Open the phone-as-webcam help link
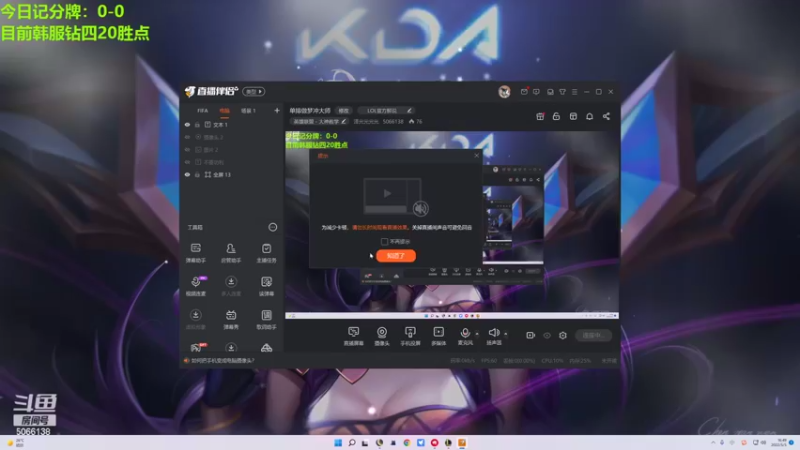This screenshot has width=800, height=450. [222, 360]
